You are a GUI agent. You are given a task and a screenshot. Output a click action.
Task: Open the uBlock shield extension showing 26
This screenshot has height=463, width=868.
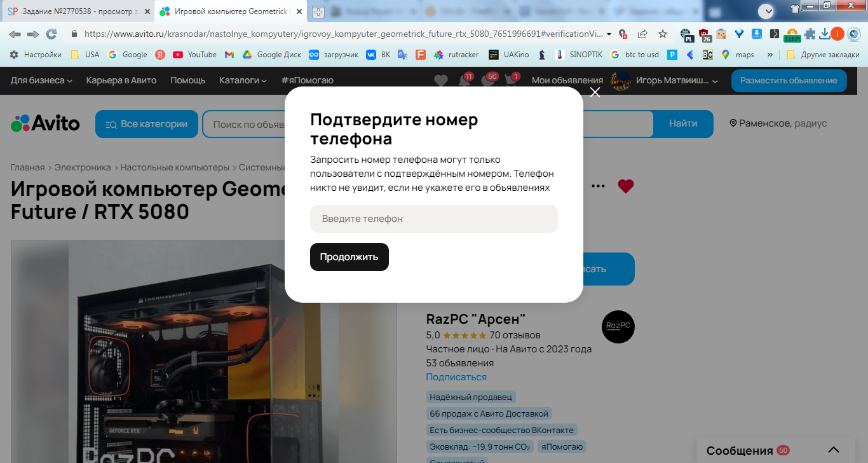tap(705, 35)
